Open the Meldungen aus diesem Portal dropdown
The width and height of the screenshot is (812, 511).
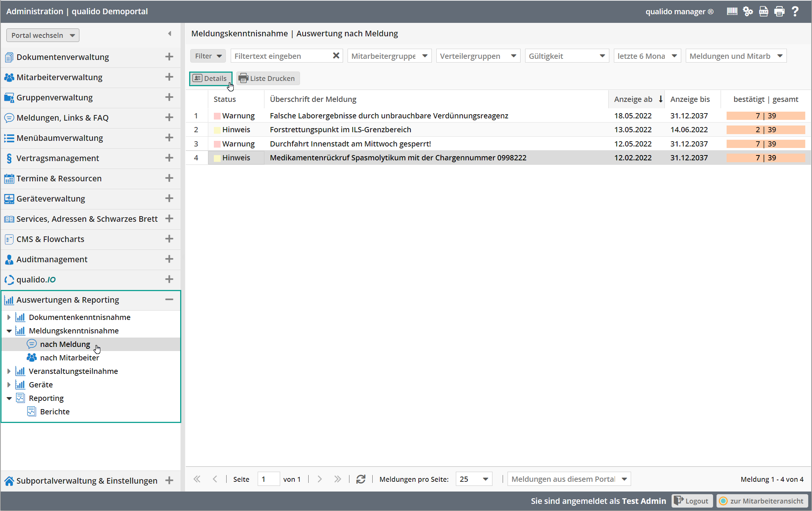[x=569, y=479]
